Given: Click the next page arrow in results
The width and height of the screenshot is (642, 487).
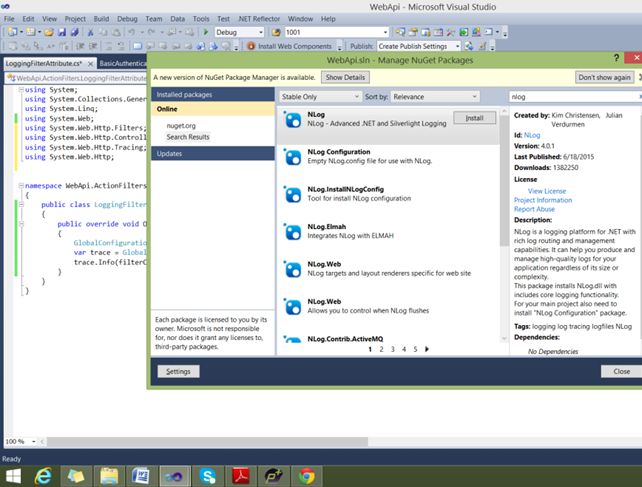Looking at the screenshot, I should click(427, 349).
